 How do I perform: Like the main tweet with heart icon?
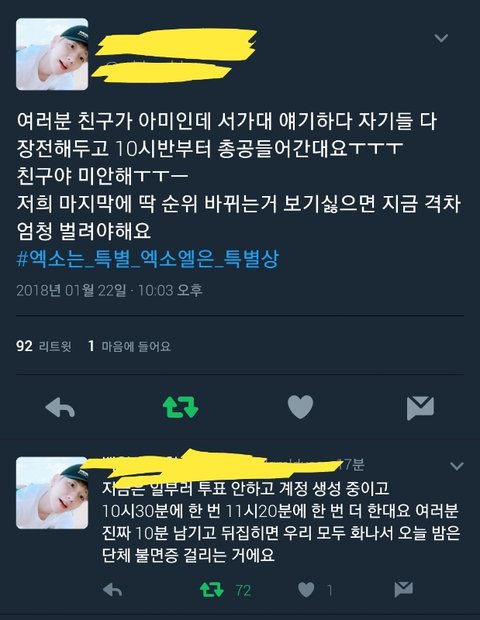[300, 407]
